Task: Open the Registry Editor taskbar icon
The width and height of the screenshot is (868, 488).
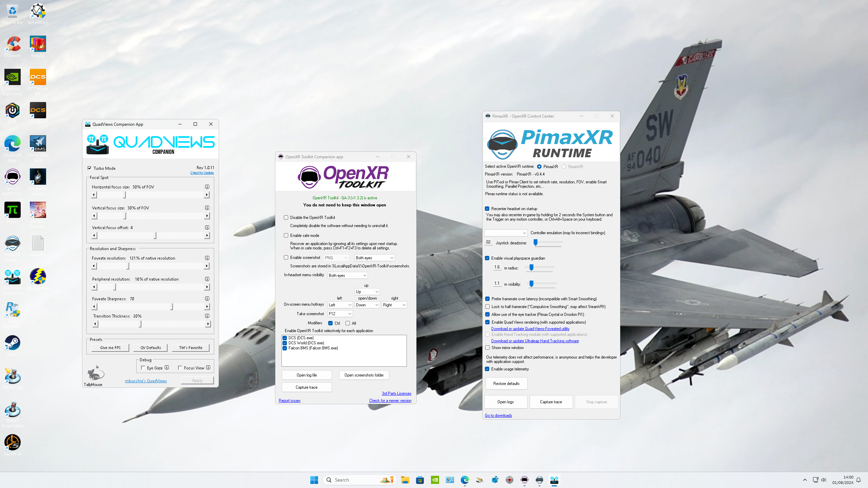Action: pyautogui.click(x=495, y=480)
